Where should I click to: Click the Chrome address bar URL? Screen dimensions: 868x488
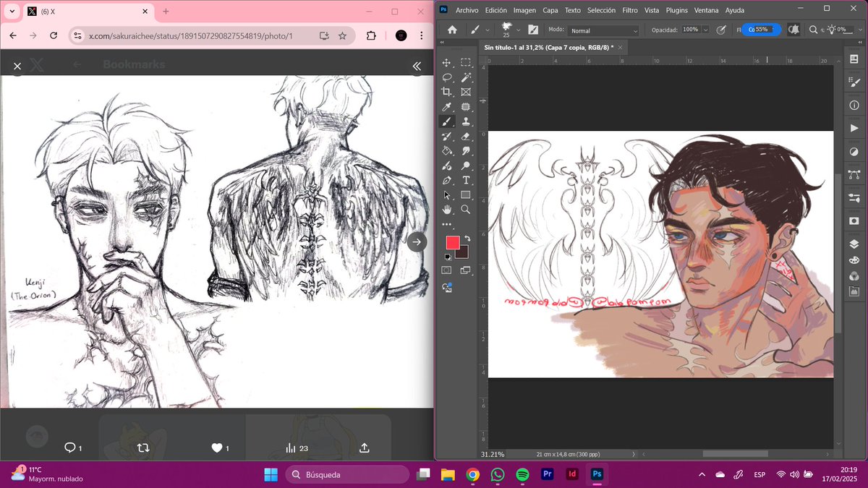190,35
